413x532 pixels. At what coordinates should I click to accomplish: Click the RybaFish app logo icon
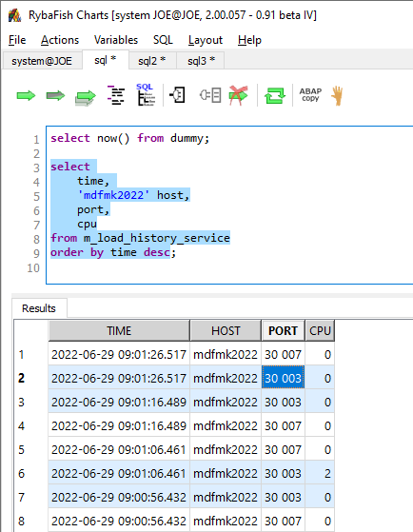[x=14, y=15]
